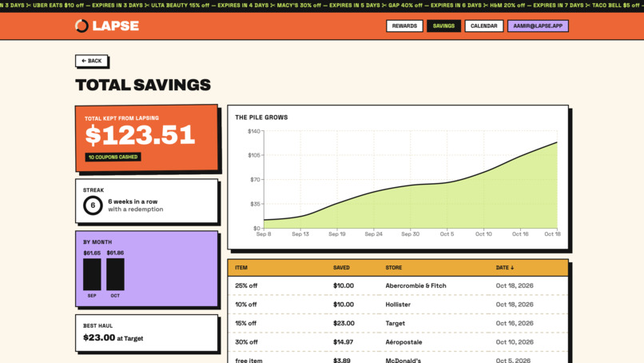Select the Aéropostale store cell

(x=403, y=342)
